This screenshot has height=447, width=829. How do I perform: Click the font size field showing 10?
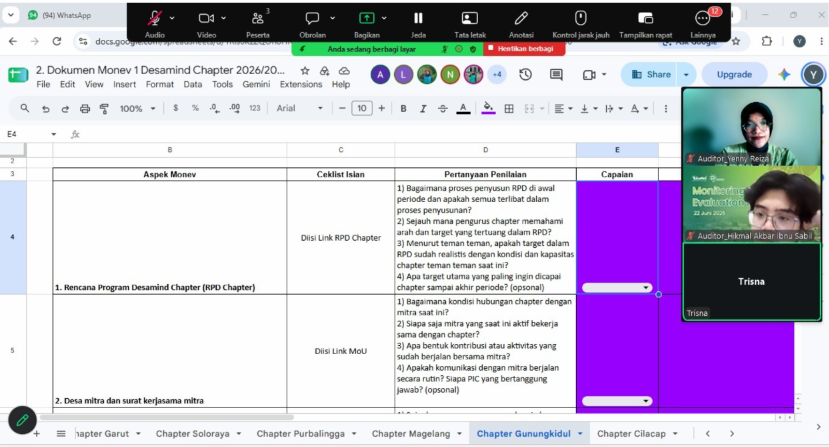point(362,108)
